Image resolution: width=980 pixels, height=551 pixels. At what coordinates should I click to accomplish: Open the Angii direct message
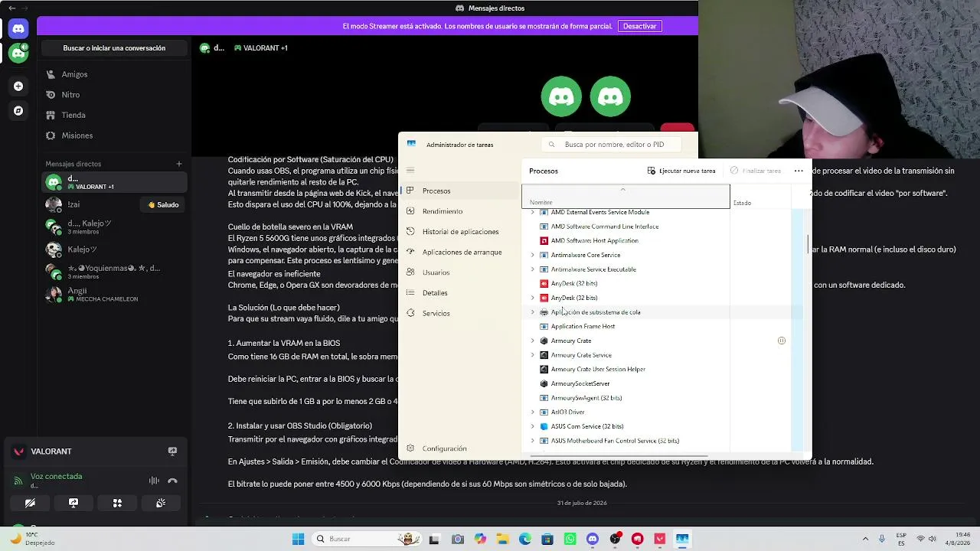[x=114, y=295]
